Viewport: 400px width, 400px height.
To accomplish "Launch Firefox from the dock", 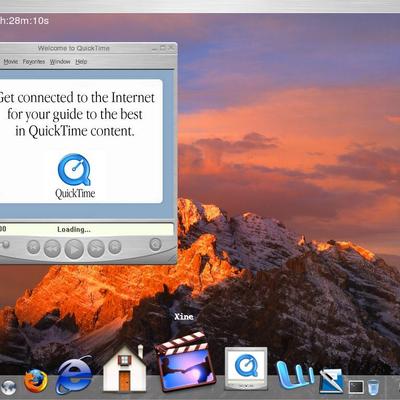I will click(36, 381).
